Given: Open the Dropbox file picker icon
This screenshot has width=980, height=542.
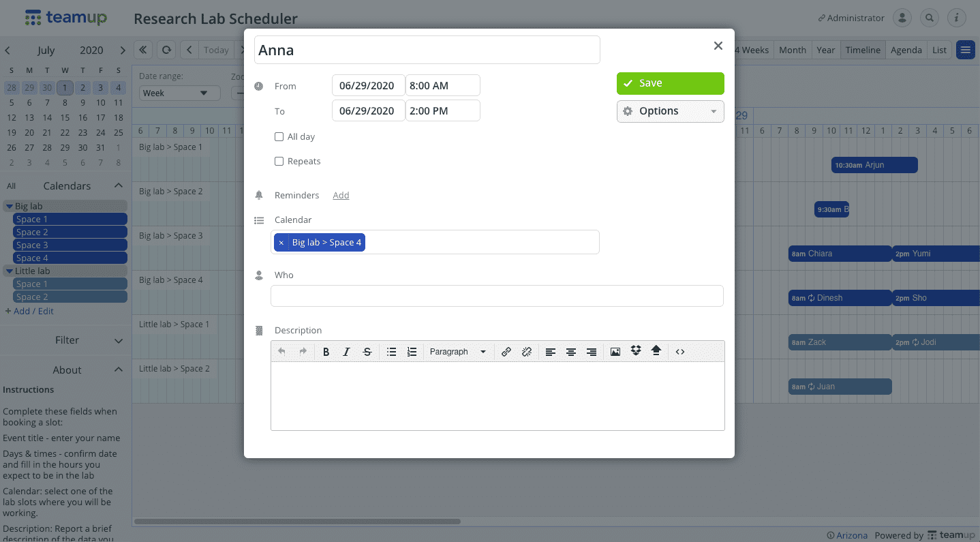Looking at the screenshot, I should coord(636,351).
